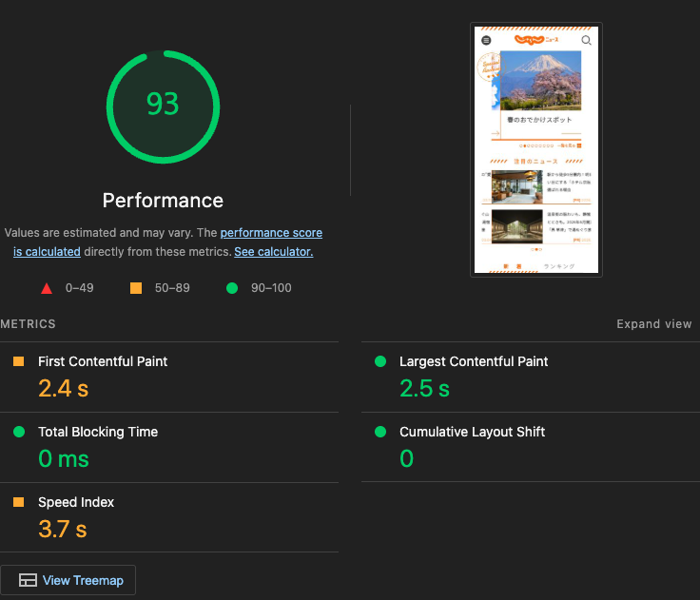
Task: Click the orange status icon beside First Contentful Paint
Action: [19, 361]
